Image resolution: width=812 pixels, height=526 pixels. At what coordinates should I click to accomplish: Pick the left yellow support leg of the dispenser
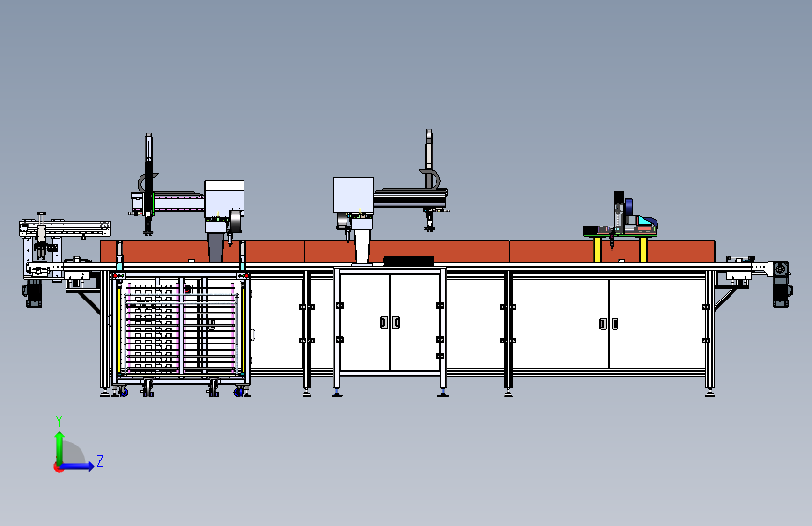[x=598, y=250]
